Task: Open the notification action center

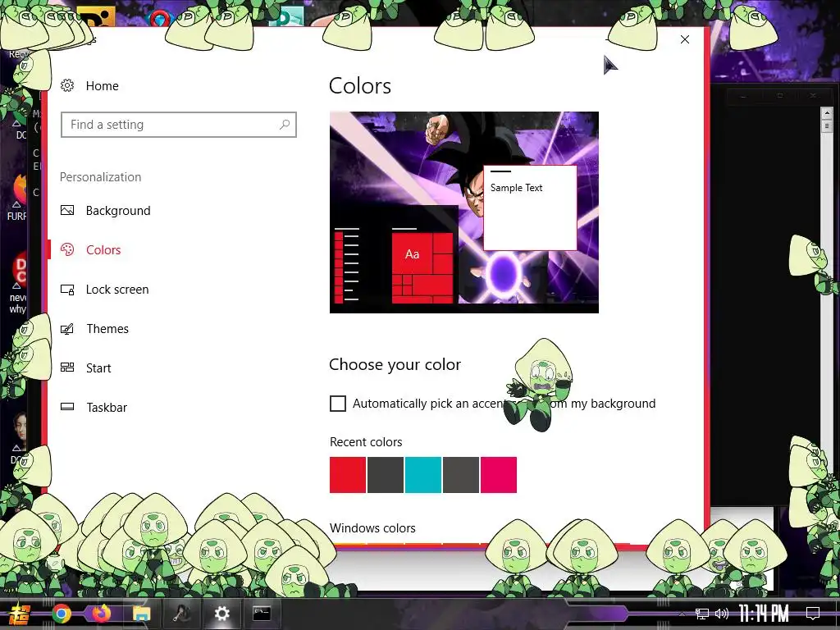Action: pyautogui.click(x=813, y=614)
